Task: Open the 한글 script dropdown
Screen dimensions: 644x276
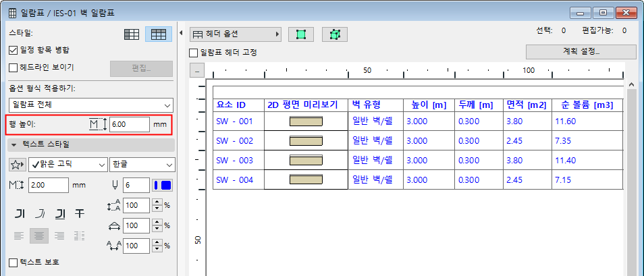Action: [142, 165]
